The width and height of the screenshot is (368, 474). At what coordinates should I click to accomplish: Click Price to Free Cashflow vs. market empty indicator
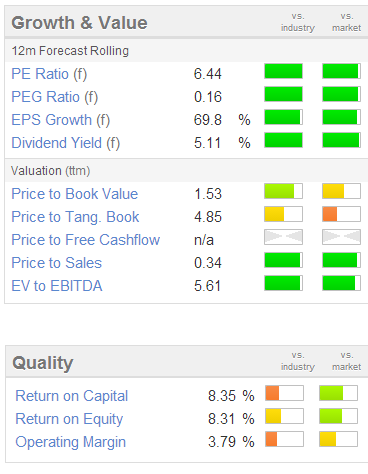point(341,237)
